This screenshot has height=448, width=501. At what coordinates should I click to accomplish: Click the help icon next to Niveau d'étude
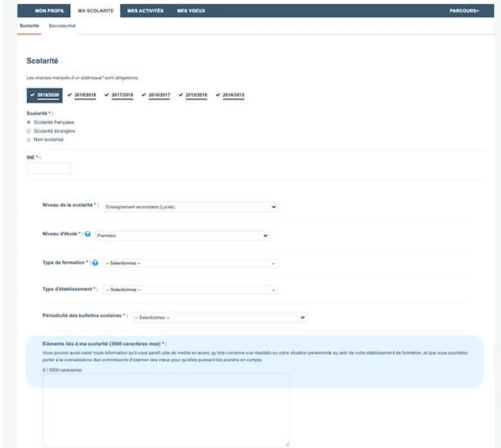[88, 234]
